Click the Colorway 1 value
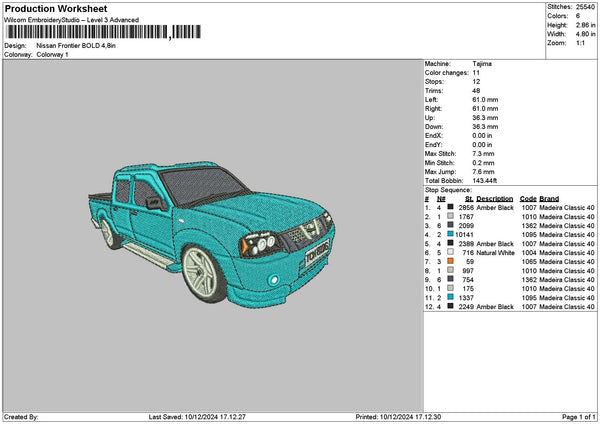Screen dimensions: 600x424 [52, 54]
